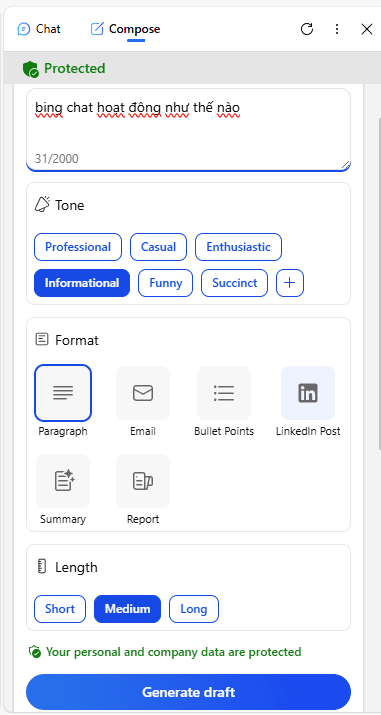Screen dimensions: 381x715
Task: Click the data protection notice text
Action: [174, 652]
